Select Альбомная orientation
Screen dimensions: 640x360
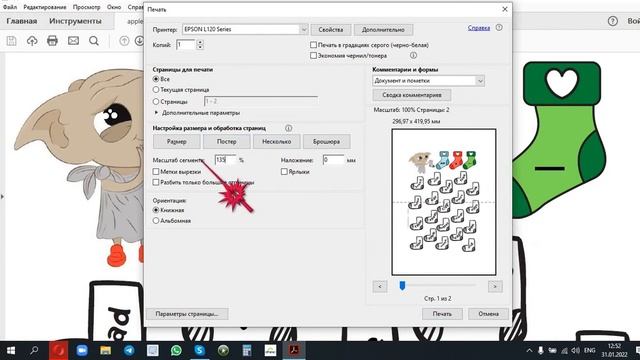pos(156,221)
